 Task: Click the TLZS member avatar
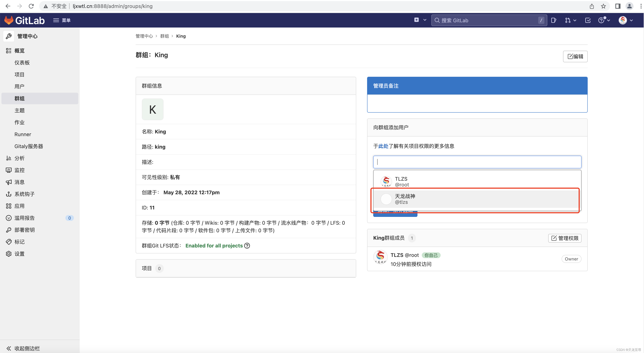point(380,257)
